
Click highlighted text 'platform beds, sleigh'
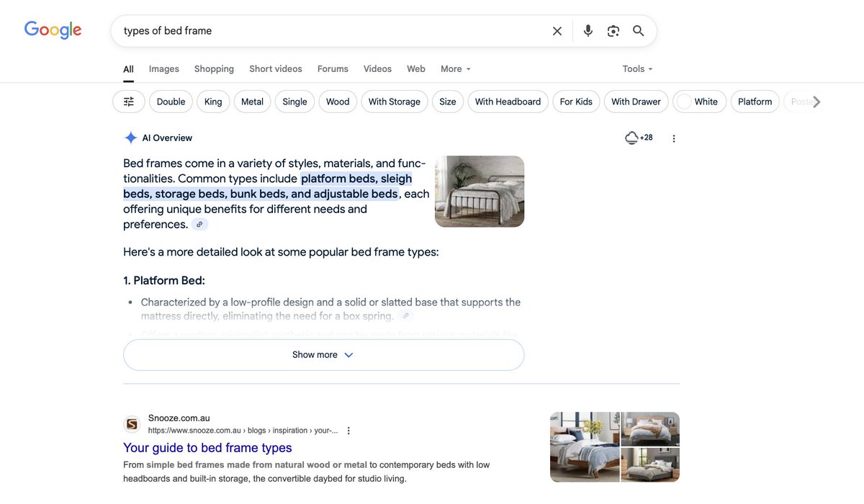[356, 179]
